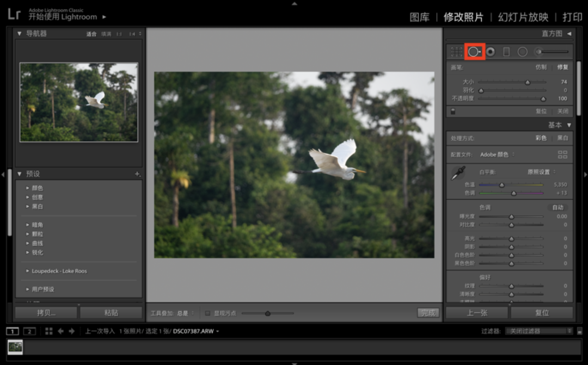Image resolution: width=588 pixels, height=365 pixels.
Task: Select the Crop Overlay grid tool
Action: click(x=457, y=52)
